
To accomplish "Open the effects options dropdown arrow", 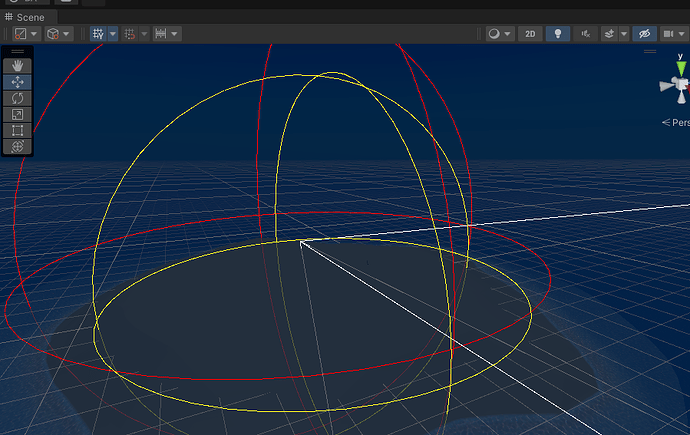I will 624,34.
